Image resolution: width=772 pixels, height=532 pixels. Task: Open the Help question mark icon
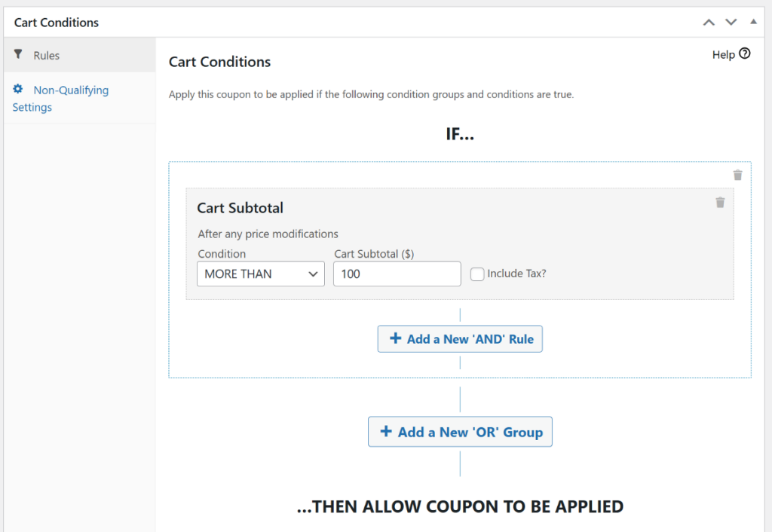[746, 54]
